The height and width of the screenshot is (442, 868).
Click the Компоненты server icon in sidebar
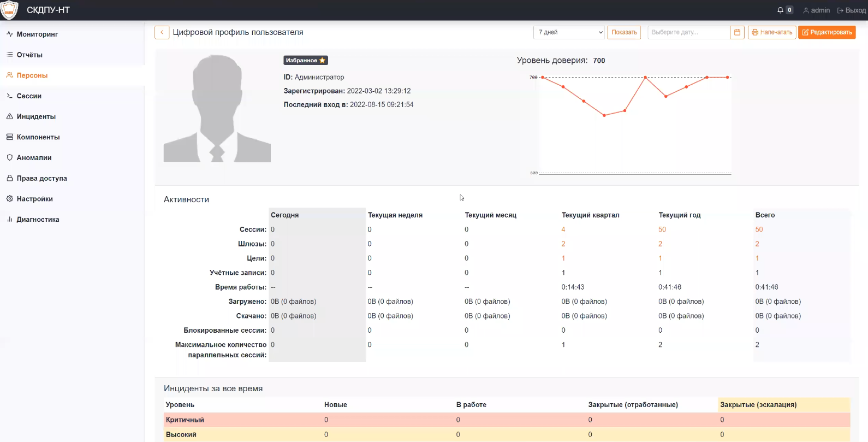click(x=9, y=137)
